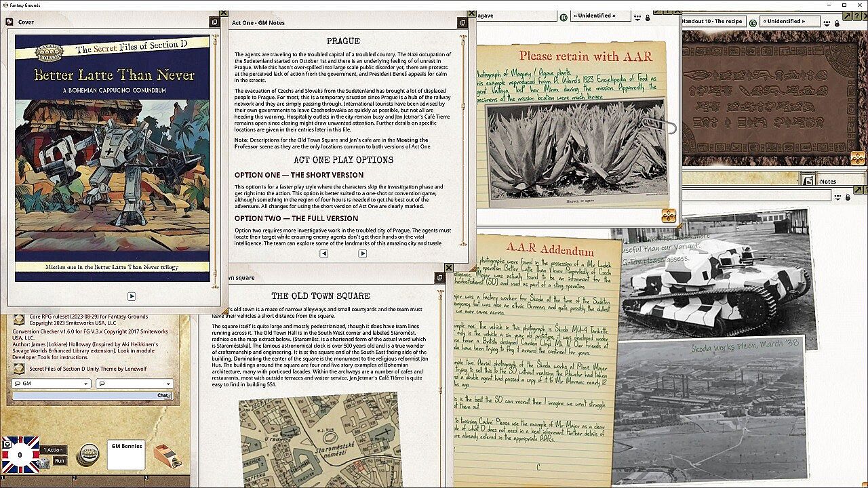Click the 'A.A.R Addendum' title
The height and width of the screenshot is (488, 868).
[550, 250]
